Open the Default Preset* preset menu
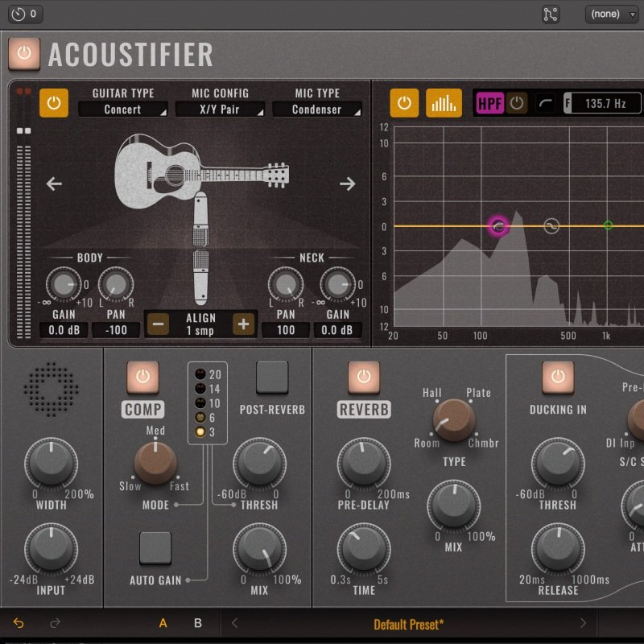Screen dimensions: 644x644 409,625
